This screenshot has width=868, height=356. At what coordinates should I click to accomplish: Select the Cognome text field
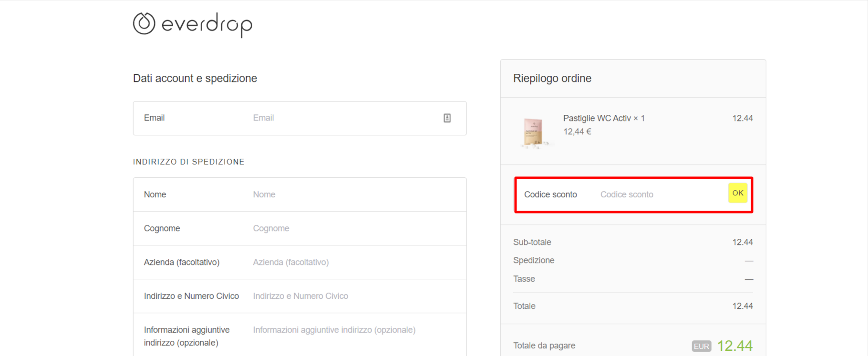tap(354, 228)
